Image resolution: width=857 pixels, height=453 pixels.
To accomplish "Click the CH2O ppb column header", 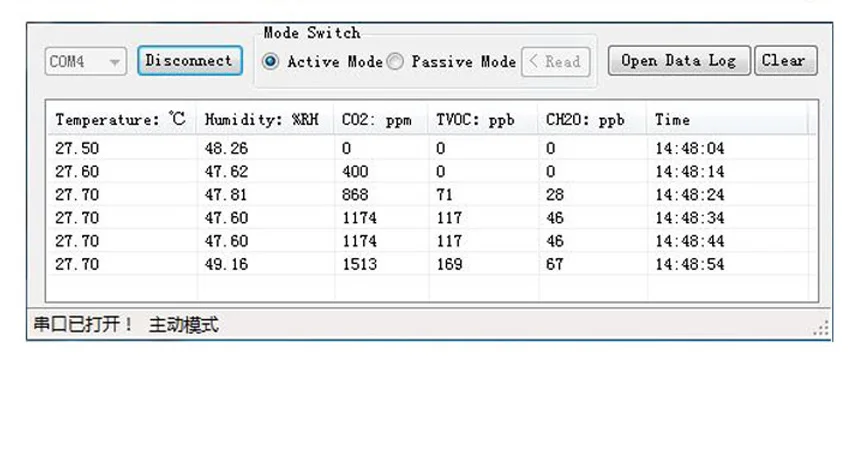I will (593, 120).
